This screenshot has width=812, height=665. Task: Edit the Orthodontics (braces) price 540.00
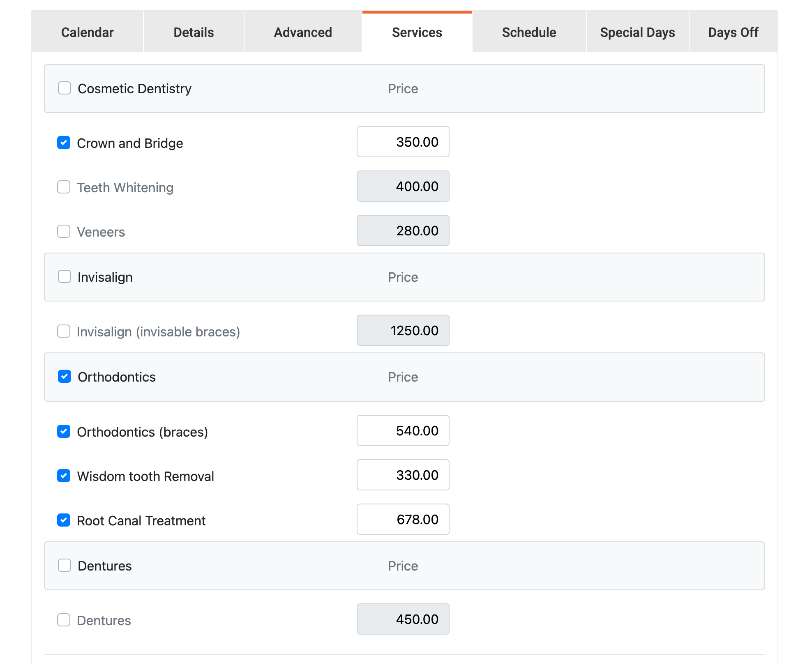click(403, 430)
